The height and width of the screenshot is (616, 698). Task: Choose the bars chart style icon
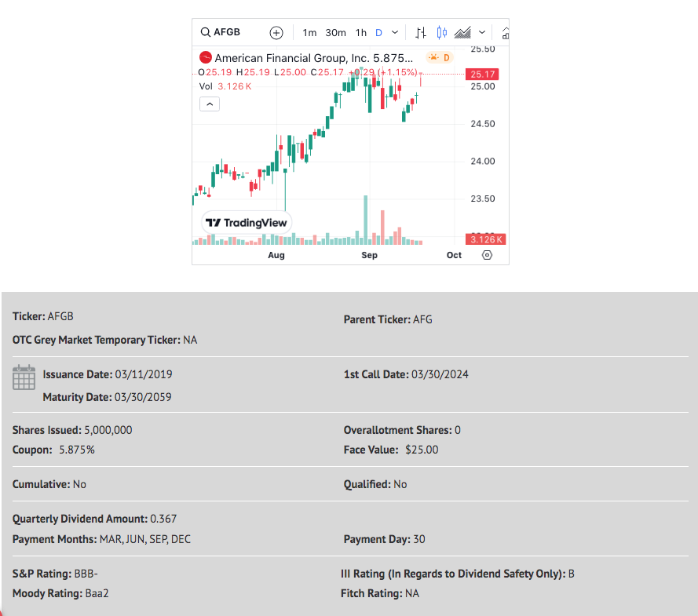tap(421, 33)
